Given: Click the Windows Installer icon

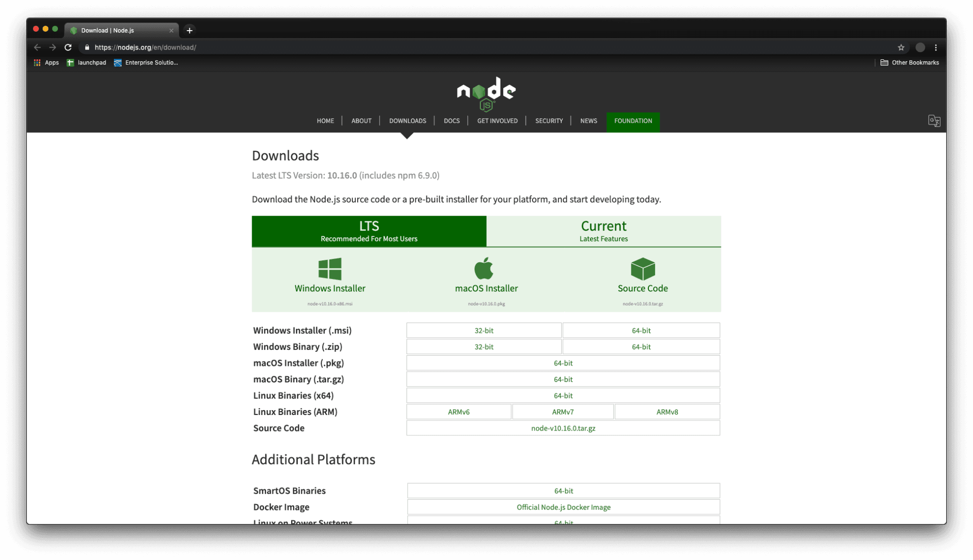Looking at the screenshot, I should pyautogui.click(x=330, y=271).
